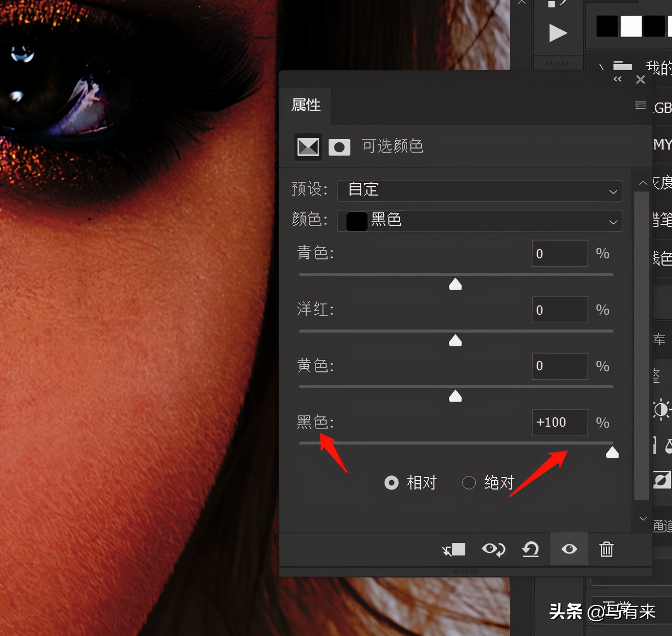This screenshot has width=672, height=636.
Task: Collapse the Properties panel with the double-arrow
Action: [x=618, y=79]
